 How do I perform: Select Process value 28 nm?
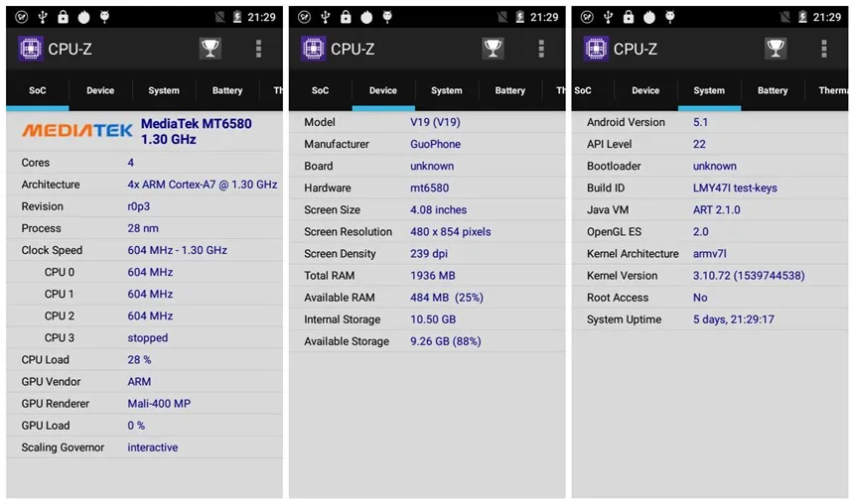click(143, 228)
